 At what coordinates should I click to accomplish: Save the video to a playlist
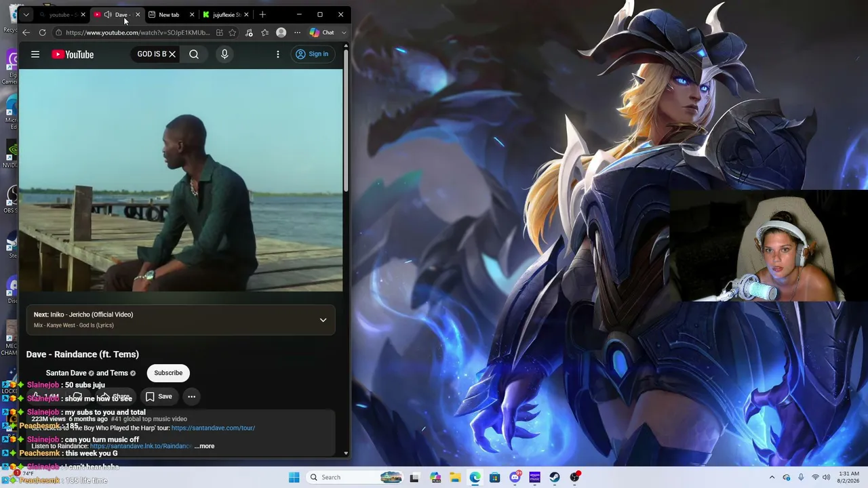159,396
